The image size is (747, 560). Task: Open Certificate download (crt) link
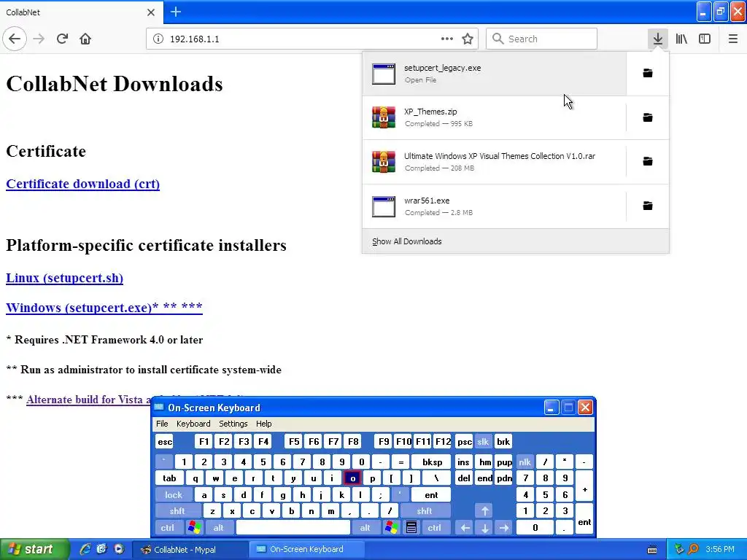tap(83, 184)
